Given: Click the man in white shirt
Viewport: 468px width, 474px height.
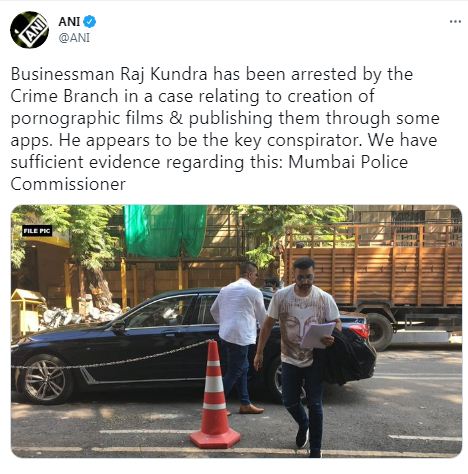Looking at the screenshot, I should 239,337.
